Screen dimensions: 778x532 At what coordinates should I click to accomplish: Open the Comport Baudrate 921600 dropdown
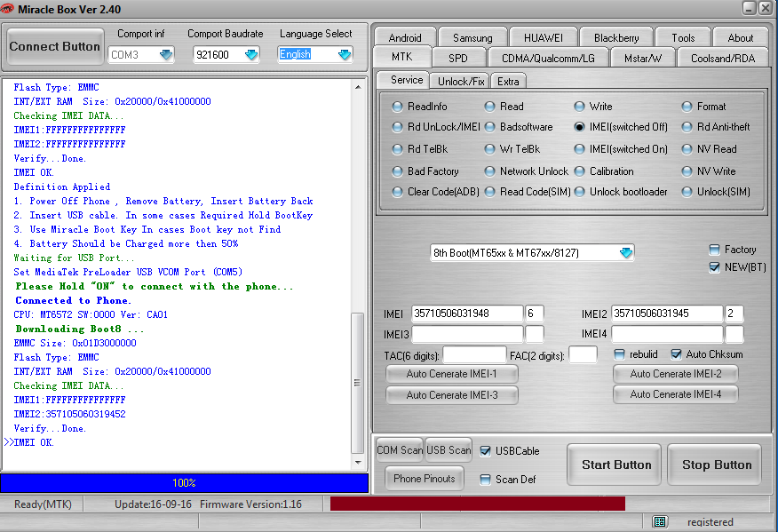tap(251, 54)
